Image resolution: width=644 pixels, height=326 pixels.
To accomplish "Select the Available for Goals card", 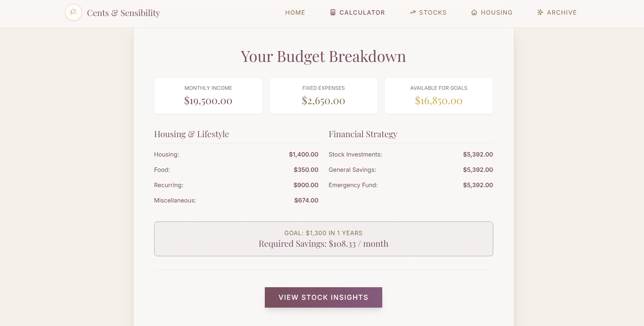I will pyautogui.click(x=438, y=96).
